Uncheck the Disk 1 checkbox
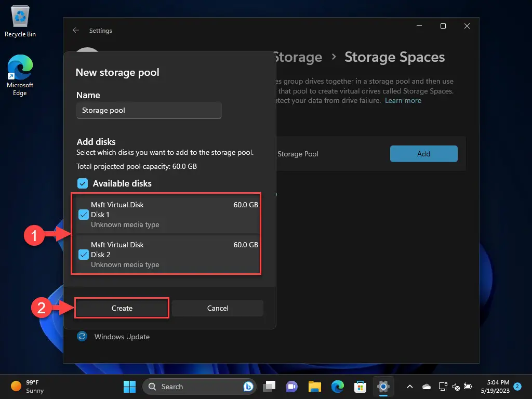The image size is (532, 399). click(x=84, y=215)
